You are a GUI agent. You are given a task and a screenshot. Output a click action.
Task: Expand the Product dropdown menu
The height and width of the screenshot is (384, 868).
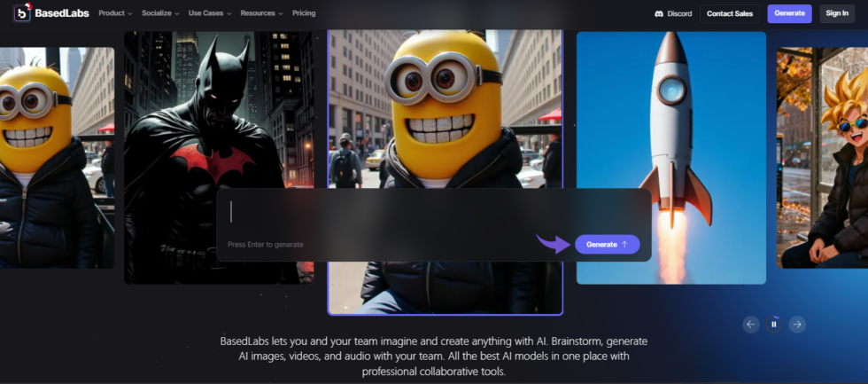pyautogui.click(x=115, y=13)
